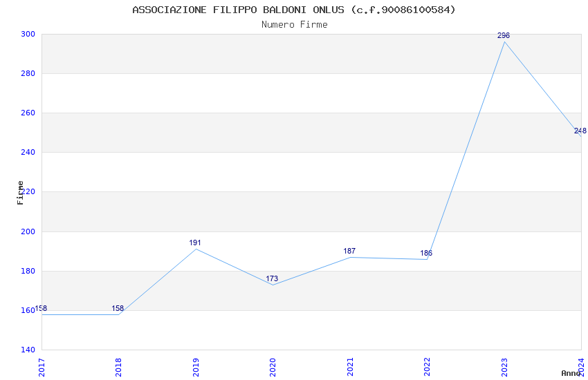
Task: Click the 'Firme' y-axis label
Action: [x=20, y=193]
